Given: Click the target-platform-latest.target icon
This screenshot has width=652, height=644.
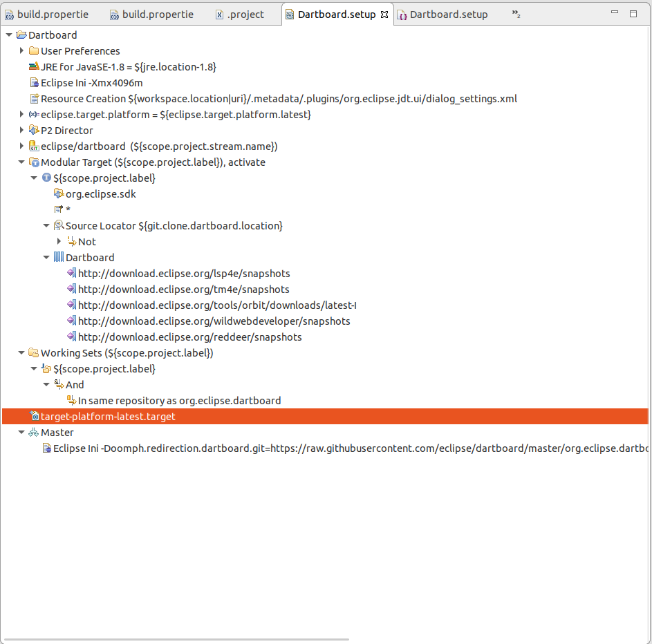Looking at the screenshot, I should (x=34, y=416).
